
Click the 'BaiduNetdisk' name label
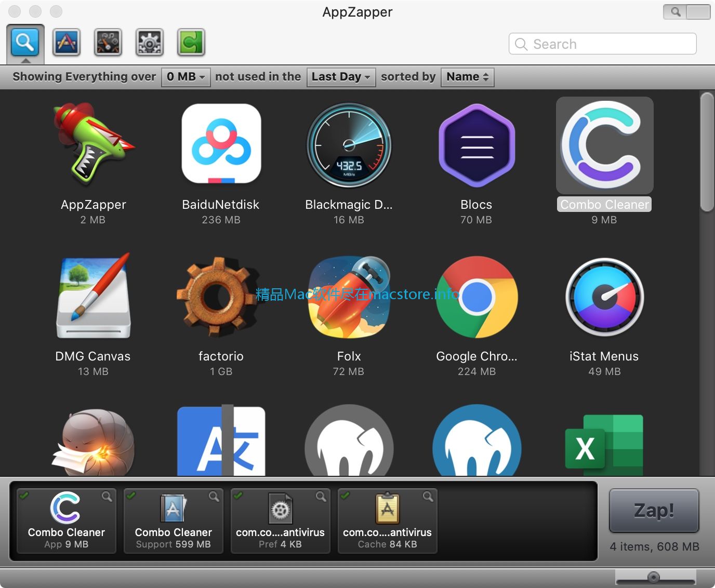[221, 205]
